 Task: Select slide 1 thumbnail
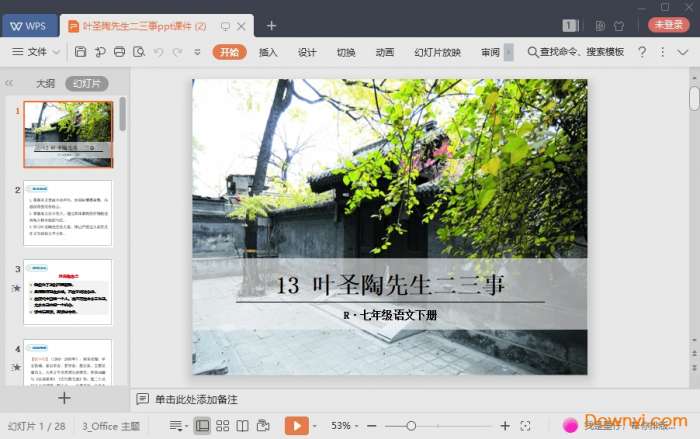coord(68,134)
